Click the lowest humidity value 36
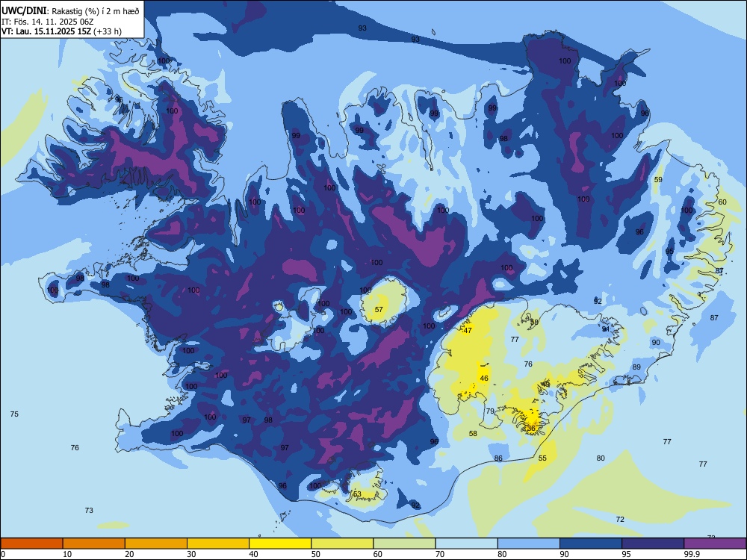 [531, 428]
